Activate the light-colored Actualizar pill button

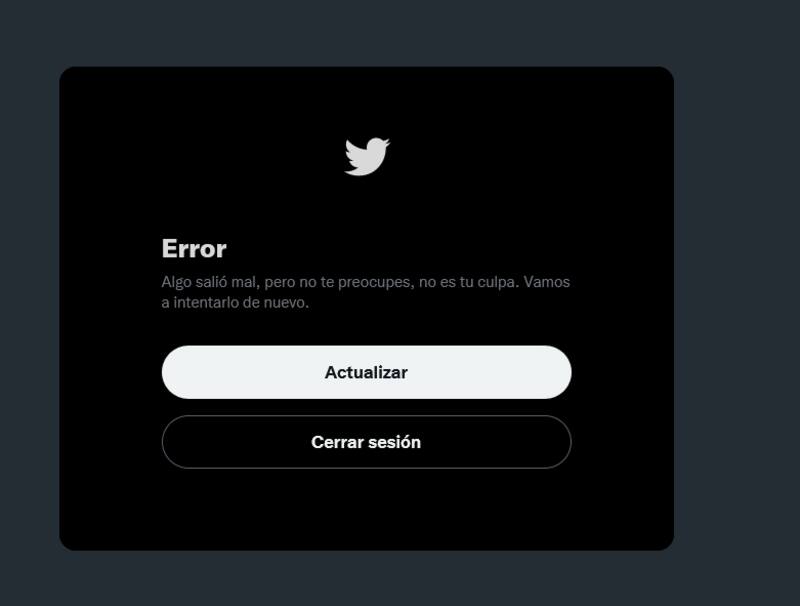pyautogui.click(x=366, y=372)
